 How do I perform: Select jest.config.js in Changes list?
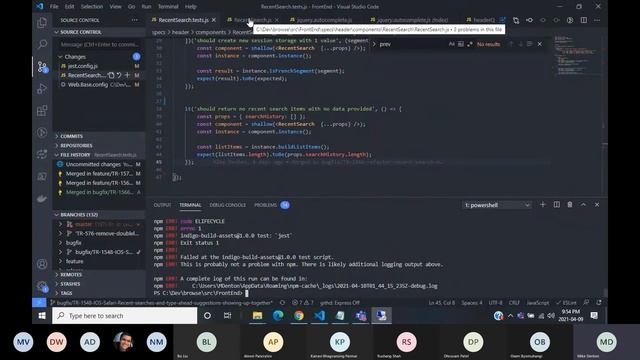pyautogui.click(x=99, y=66)
